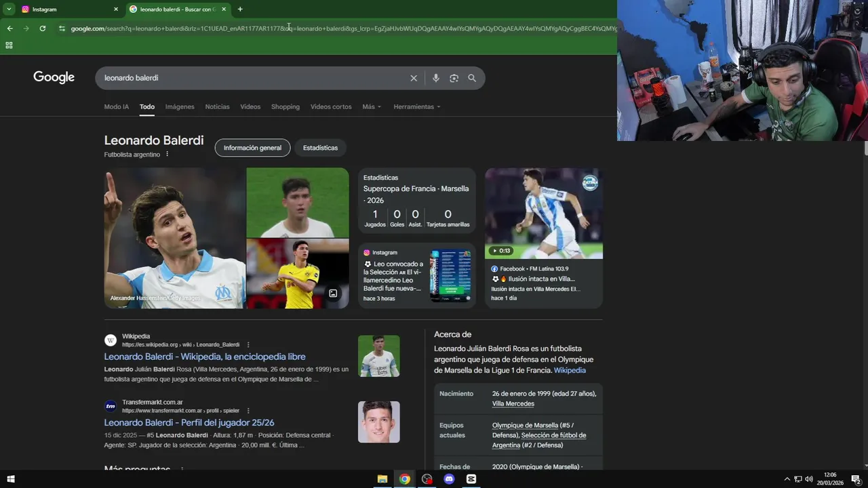Open the red-dot recorder app in taskbar

[427, 479]
